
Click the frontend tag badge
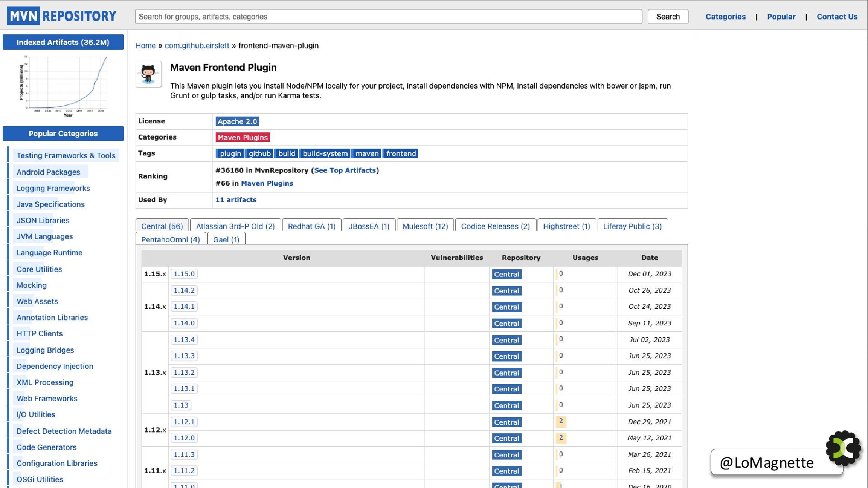pos(401,154)
